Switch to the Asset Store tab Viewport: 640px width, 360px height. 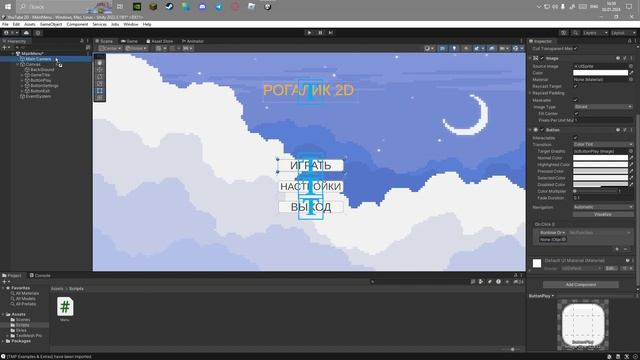160,41
